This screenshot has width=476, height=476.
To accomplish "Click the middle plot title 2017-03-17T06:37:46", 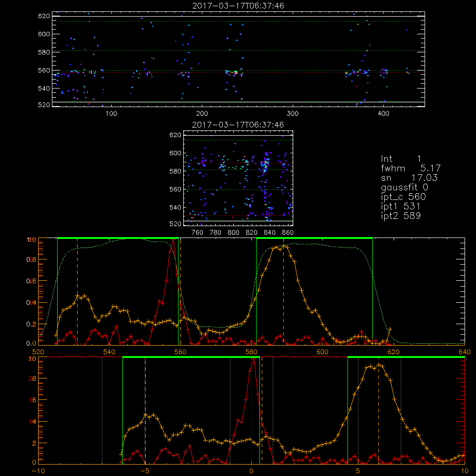I will click(x=238, y=125).
